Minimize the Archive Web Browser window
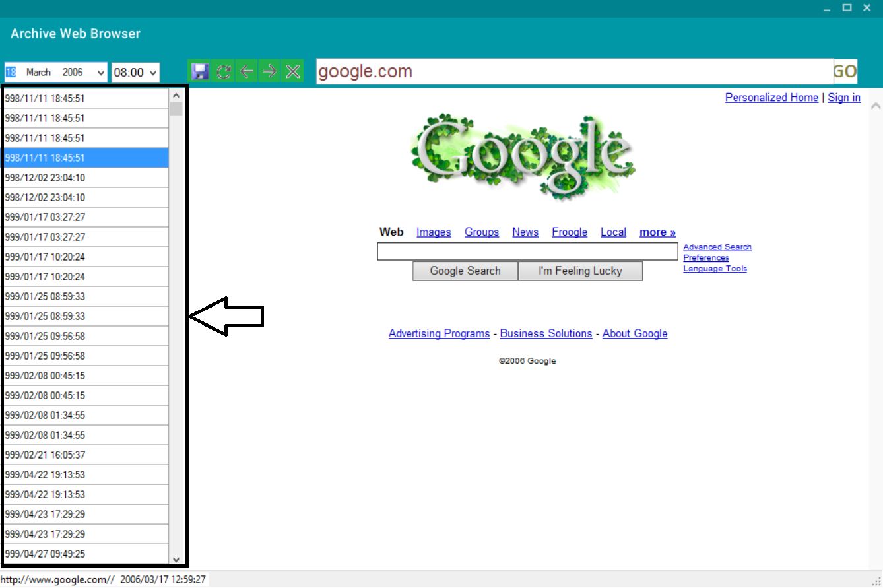The width and height of the screenshot is (883, 588). pyautogui.click(x=828, y=8)
